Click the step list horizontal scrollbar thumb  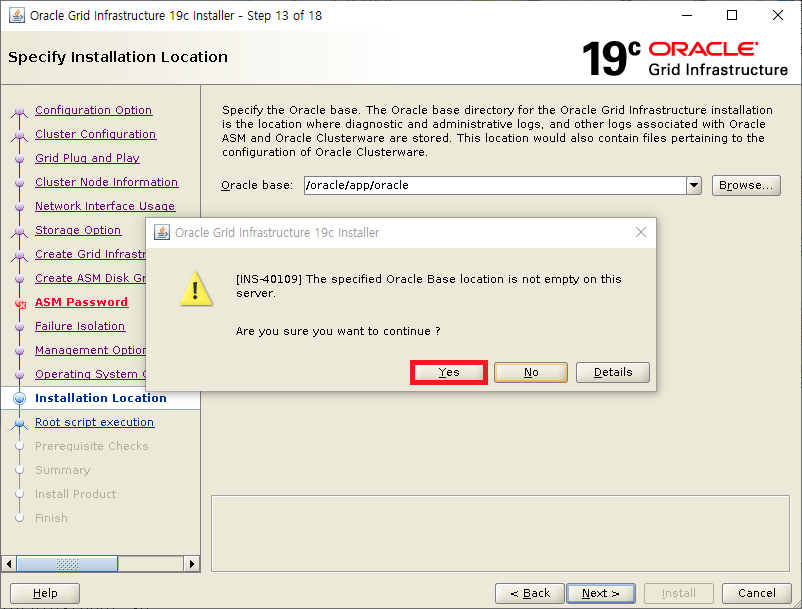(x=68, y=564)
